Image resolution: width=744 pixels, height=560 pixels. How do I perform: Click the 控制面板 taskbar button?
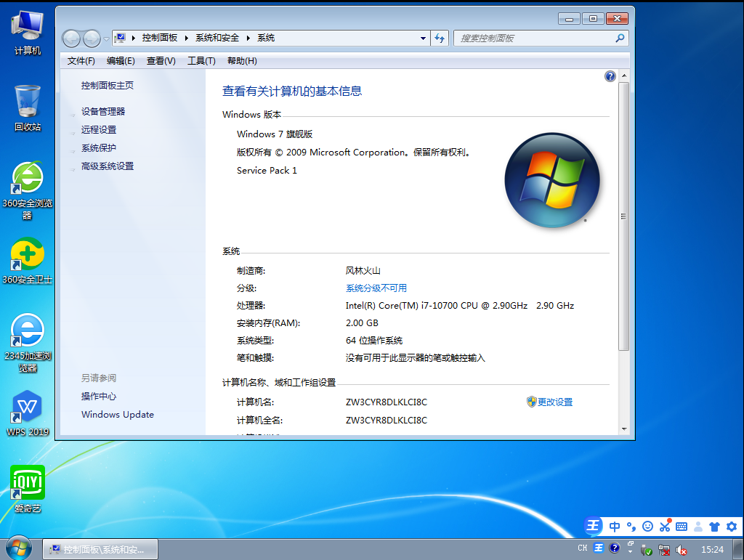pyautogui.click(x=100, y=550)
